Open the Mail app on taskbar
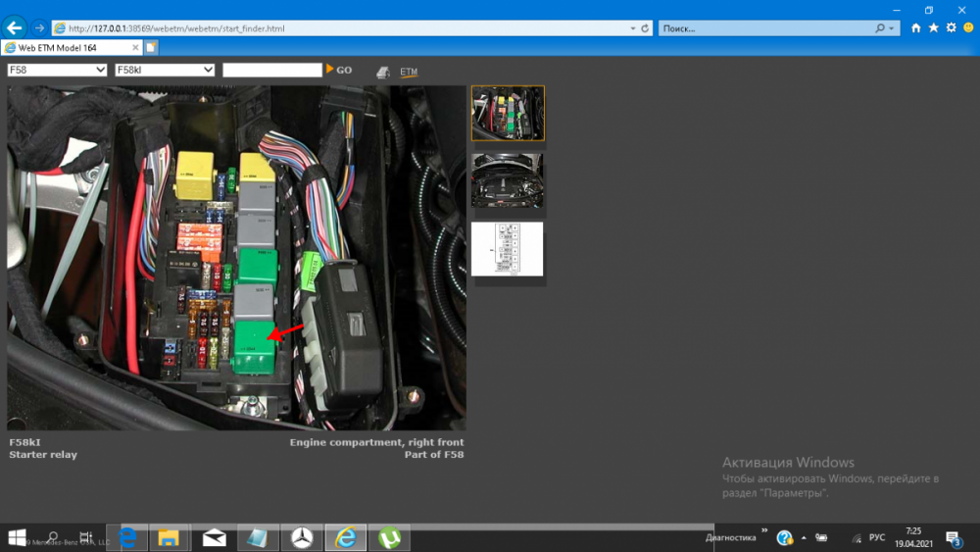The width and height of the screenshot is (980, 552). tap(214, 537)
